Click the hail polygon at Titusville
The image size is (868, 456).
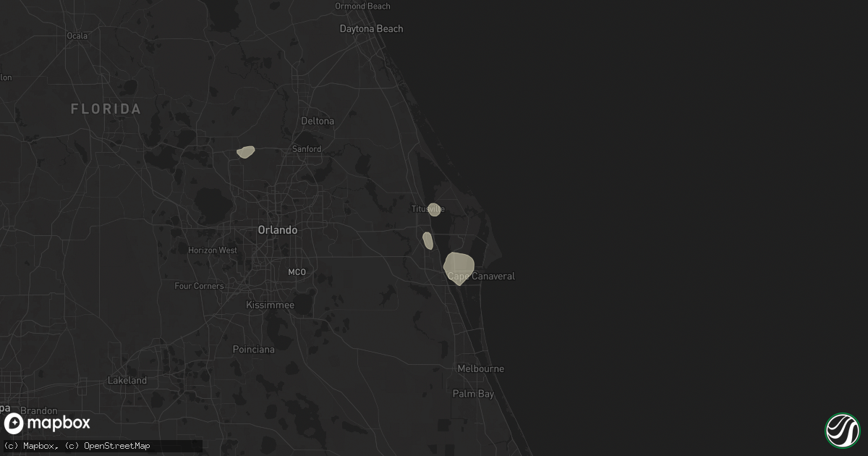[434, 210]
